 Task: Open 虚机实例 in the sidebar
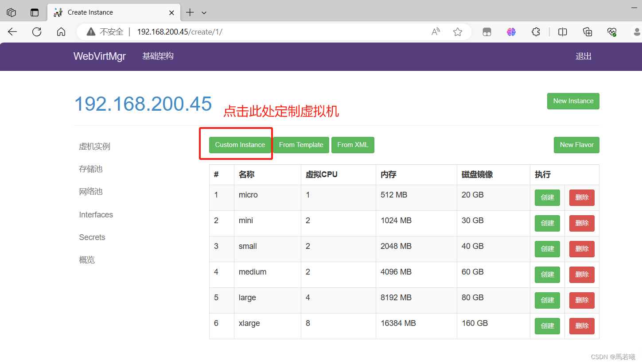coord(94,147)
